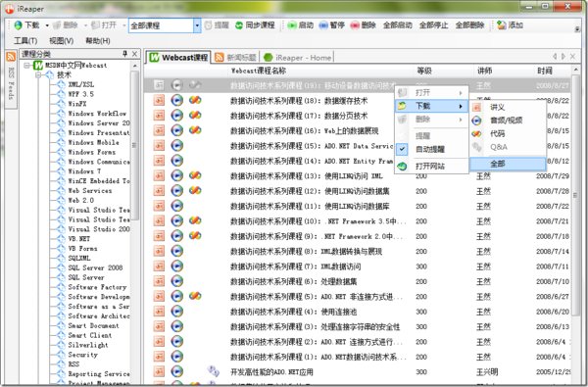Select Windows Mobile tree item
Image resolution: width=588 pixels, height=387 pixels.
coord(93,142)
